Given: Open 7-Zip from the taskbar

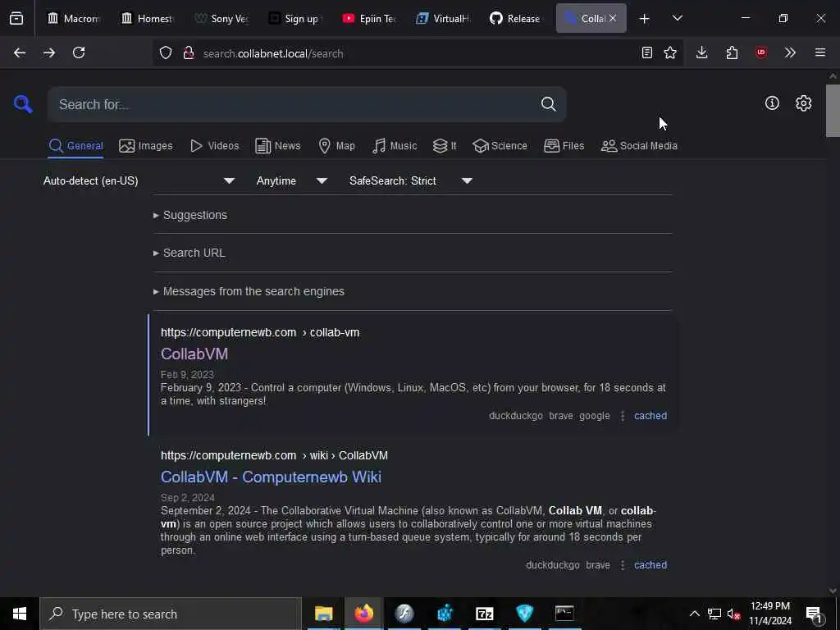Looking at the screenshot, I should (x=484, y=614).
